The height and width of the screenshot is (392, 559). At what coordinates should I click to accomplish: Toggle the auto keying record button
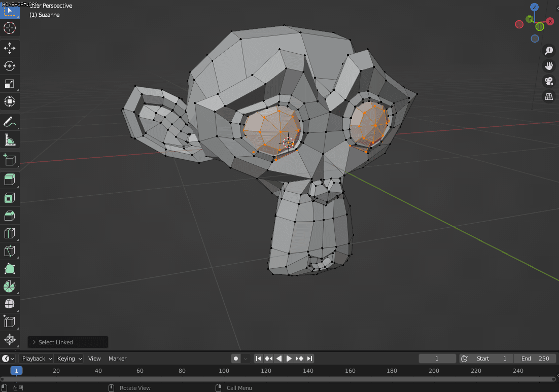[x=236, y=359]
